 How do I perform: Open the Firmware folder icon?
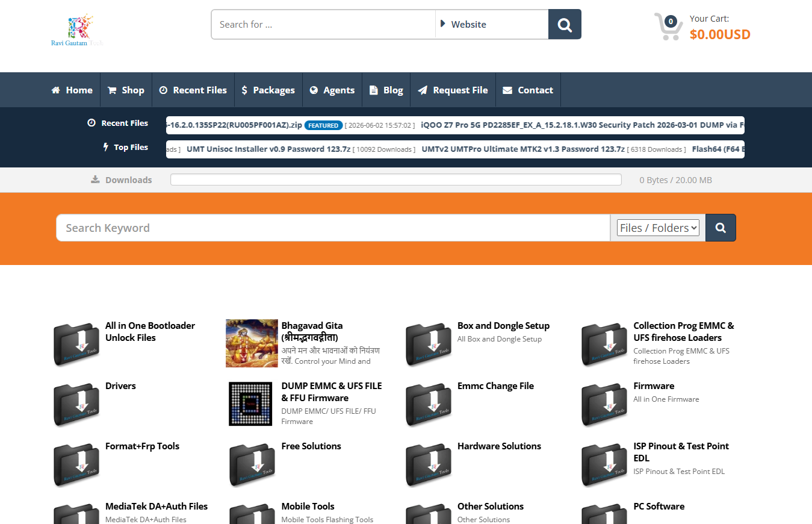[x=604, y=404]
